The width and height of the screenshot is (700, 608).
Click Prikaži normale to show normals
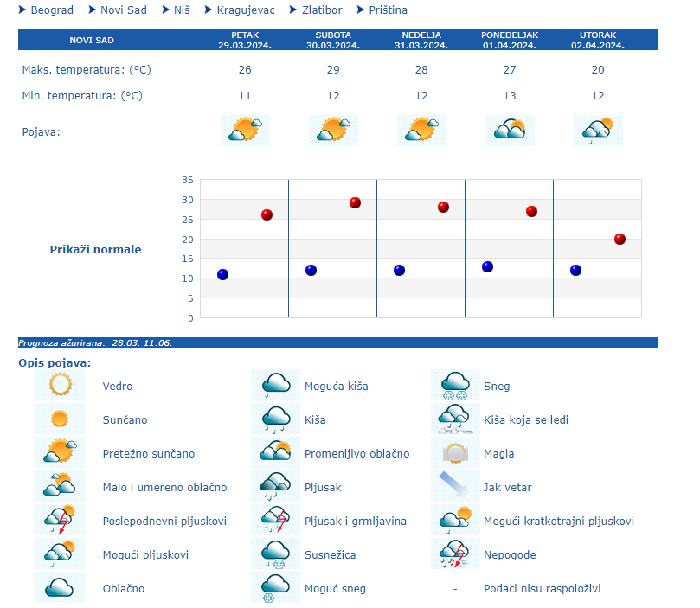95,249
